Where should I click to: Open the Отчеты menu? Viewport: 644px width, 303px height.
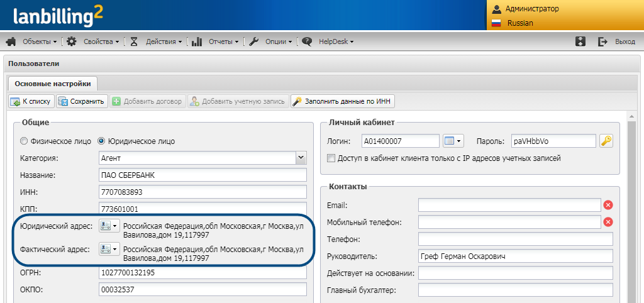tap(223, 41)
